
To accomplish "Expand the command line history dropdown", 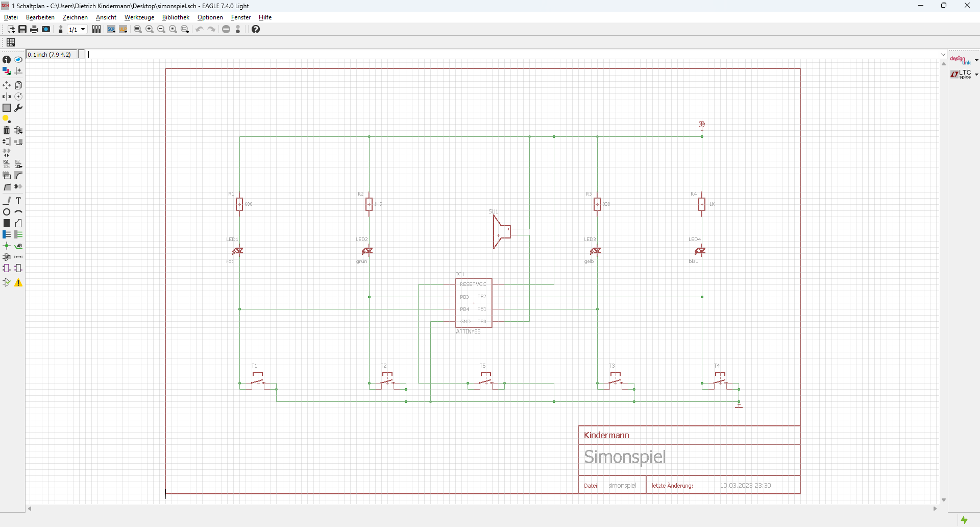I will coord(943,54).
